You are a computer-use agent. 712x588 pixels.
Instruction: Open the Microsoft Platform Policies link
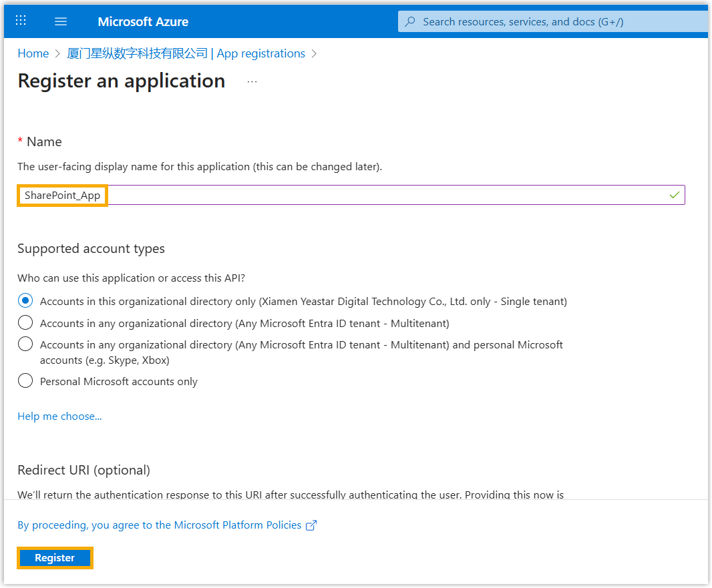[159, 525]
